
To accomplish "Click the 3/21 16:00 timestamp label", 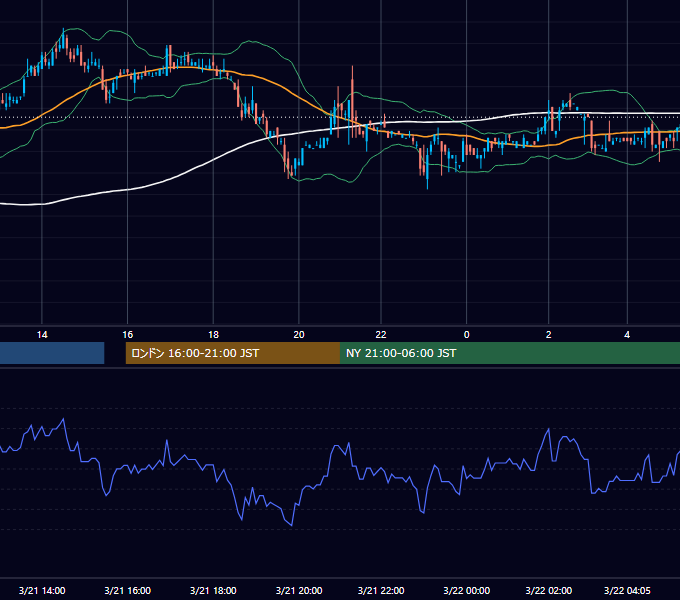I will 128,590.
